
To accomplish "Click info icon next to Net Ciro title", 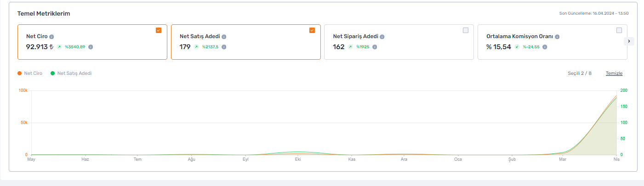I will (x=51, y=37).
